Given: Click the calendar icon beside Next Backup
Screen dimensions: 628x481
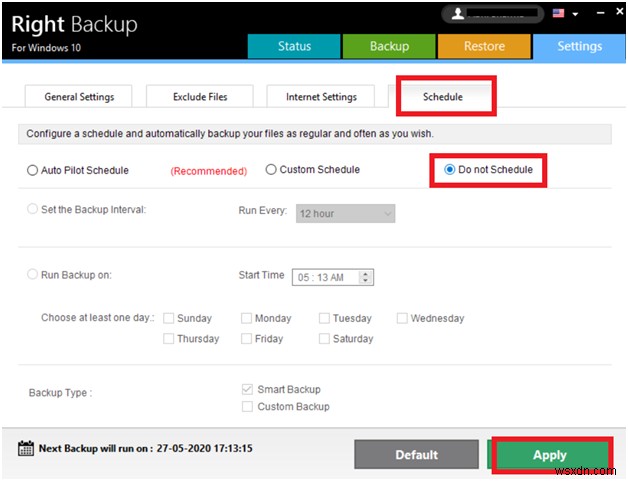Looking at the screenshot, I should (x=26, y=448).
